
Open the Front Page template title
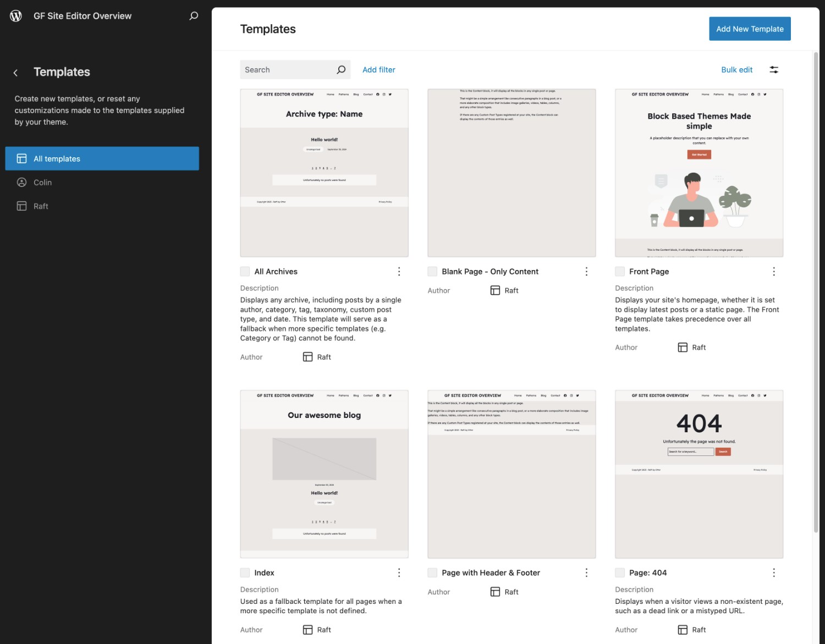pyautogui.click(x=649, y=272)
